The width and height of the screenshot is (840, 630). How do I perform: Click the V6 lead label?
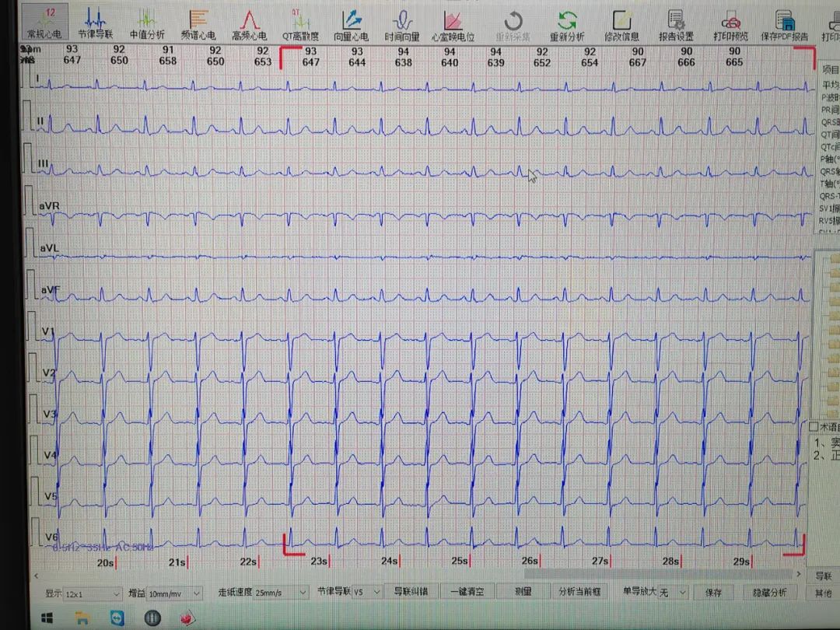click(51, 536)
